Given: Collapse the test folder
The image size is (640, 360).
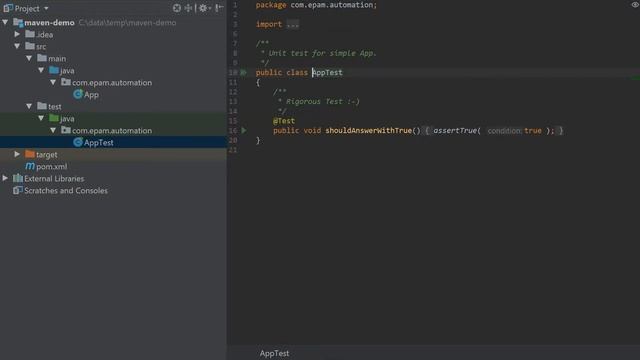Looking at the screenshot, I should (29, 106).
